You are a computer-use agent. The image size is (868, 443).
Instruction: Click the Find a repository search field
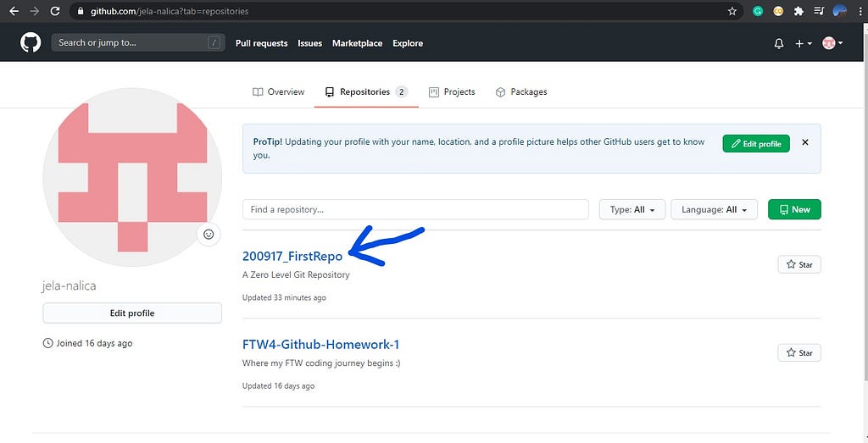click(x=415, y=209)
